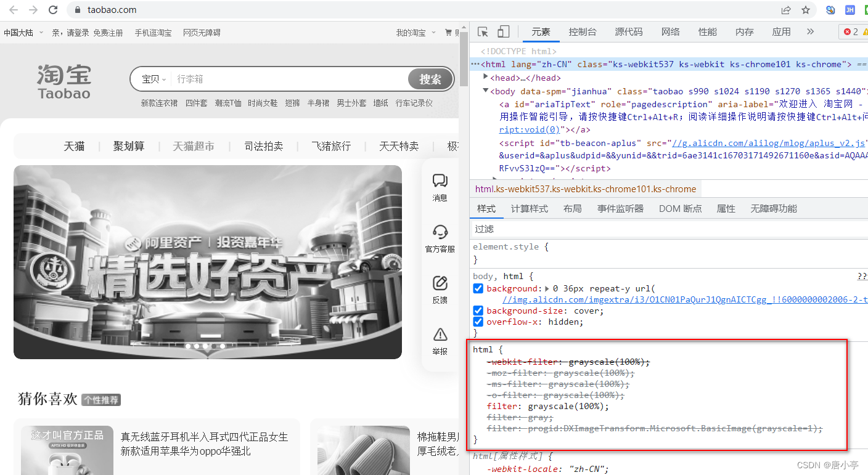Open the 消息 messages icon on Taobao
Image resolution: width=868 pixels, height=475 pixels.
click(440, 185)
